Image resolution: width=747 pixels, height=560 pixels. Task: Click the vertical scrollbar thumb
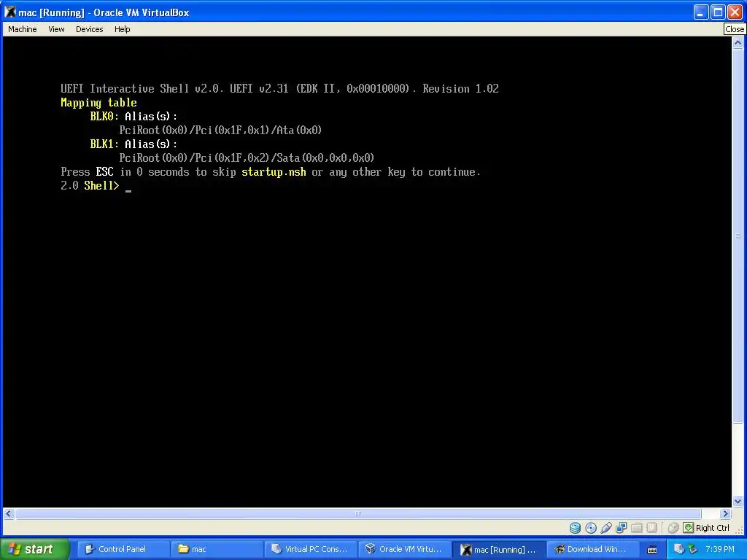click(738, 236)
